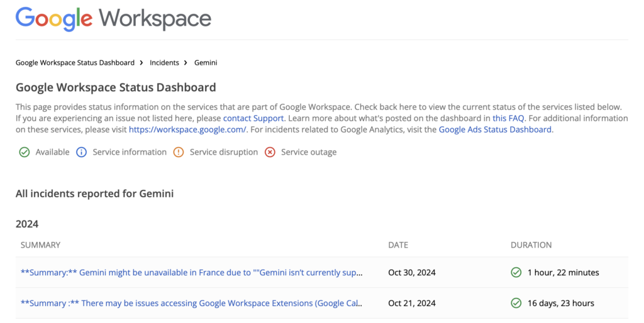Open the Gemini unavailable in France incident
Viewport: 644px width, 323px height.
[192, 273]
